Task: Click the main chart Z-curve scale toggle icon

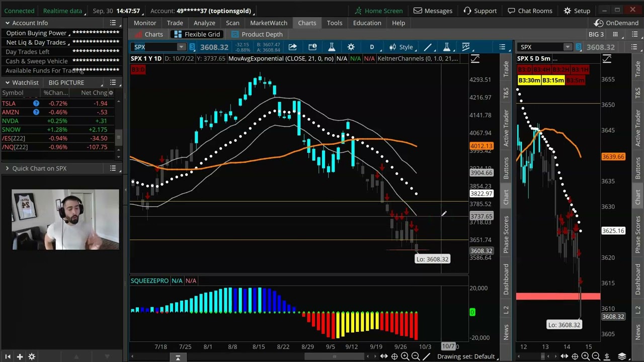Action: tap(475, 59)
